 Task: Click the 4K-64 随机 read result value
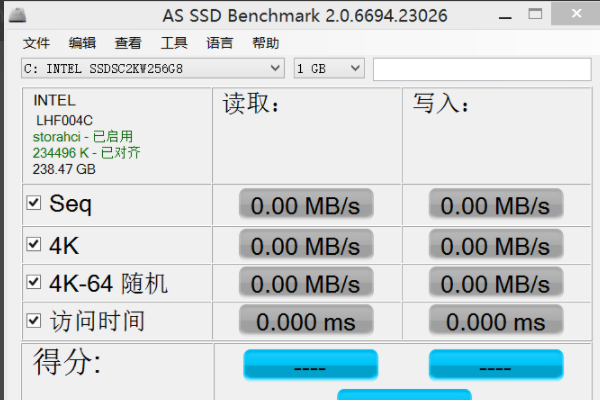(306, 283)
